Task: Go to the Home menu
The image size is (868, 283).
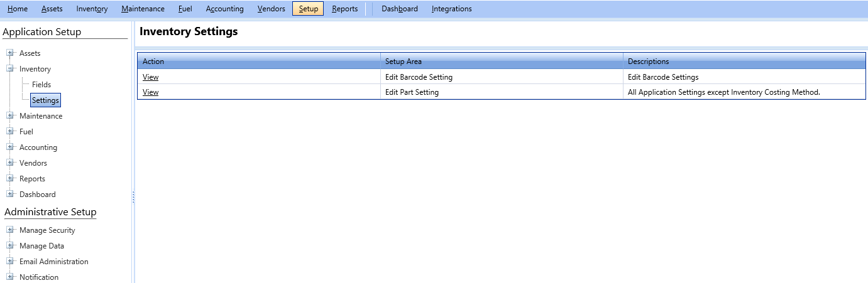Action: tap(18, 9)
